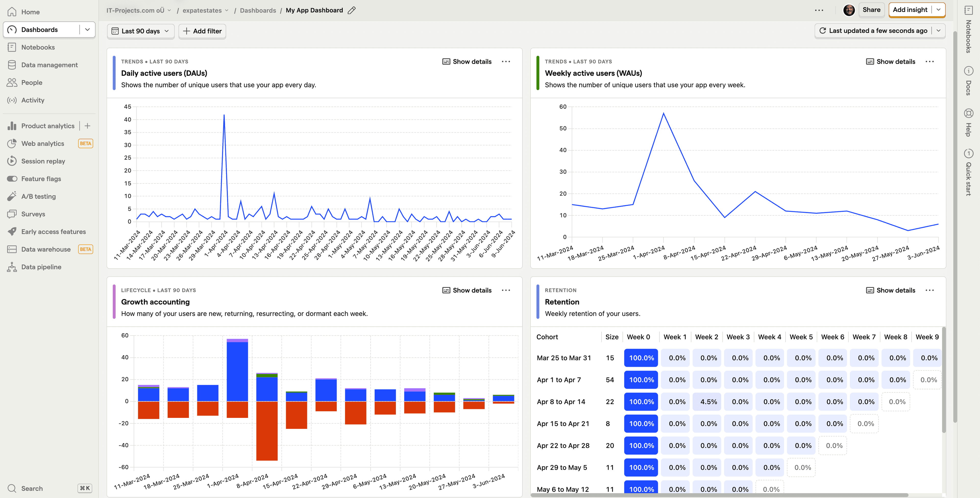Image resolution: width=980 pixels, height=498 pixels.
Task: Click the Cohort column header
Action: tap(547, 337)
